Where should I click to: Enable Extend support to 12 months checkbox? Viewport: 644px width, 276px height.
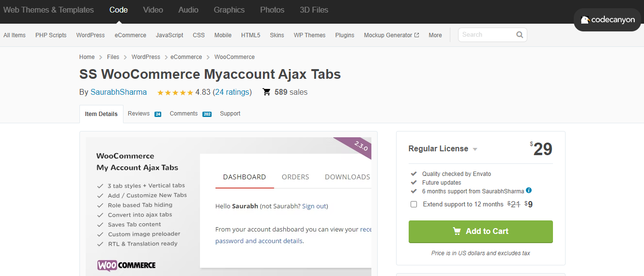(x=414, y=204)
